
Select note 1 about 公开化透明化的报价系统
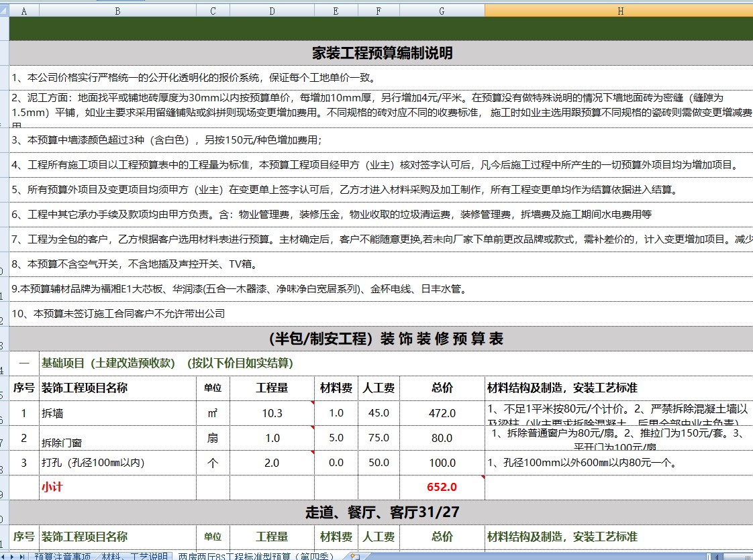[381, 78]
